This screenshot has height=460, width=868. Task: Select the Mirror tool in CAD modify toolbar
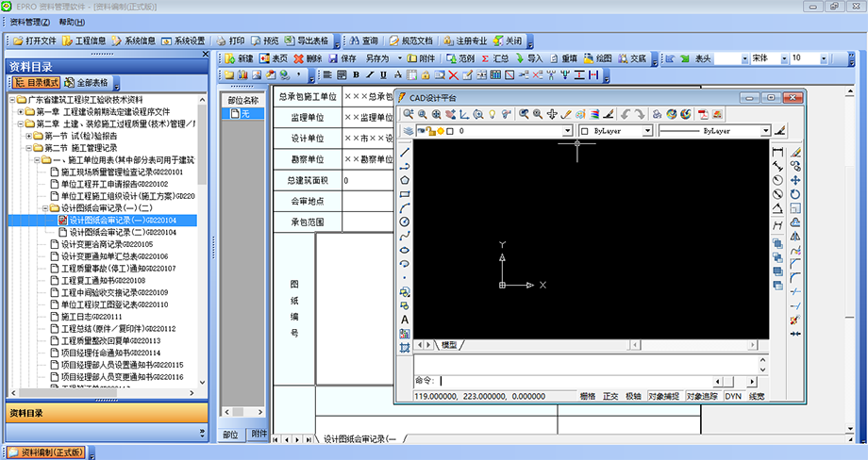795,236
